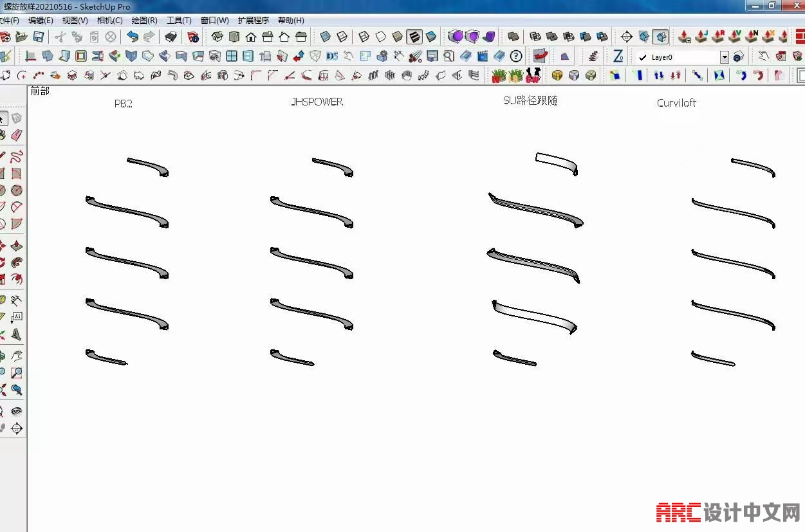805x532 pixels.
Task: Open the Layer0 dropdown arrow
Action: (725, 57)
